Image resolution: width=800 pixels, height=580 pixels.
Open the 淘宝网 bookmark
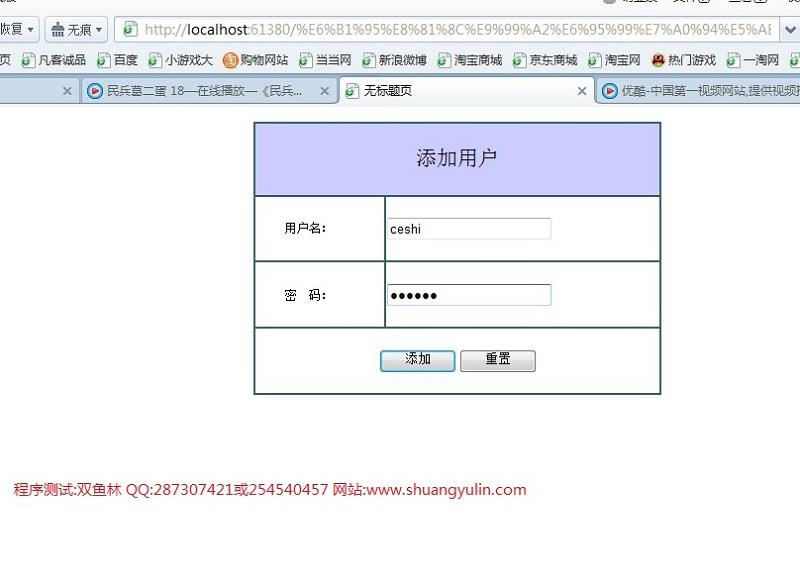click(614, 60)
